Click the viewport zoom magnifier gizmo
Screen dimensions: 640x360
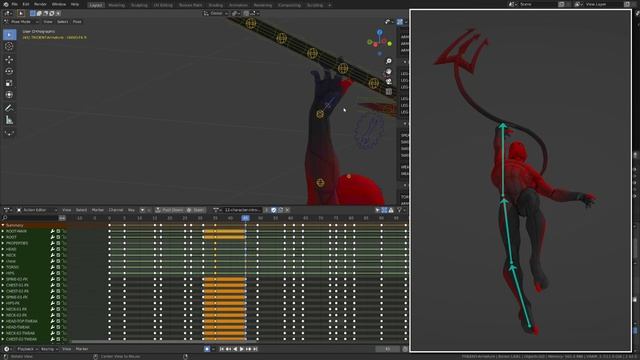[389, 61]
